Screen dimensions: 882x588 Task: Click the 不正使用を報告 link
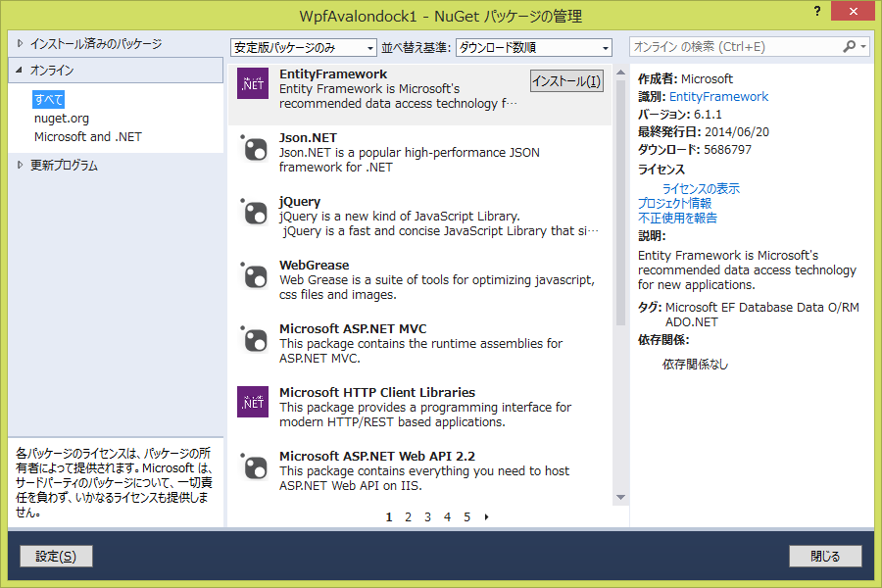point(677,218)
